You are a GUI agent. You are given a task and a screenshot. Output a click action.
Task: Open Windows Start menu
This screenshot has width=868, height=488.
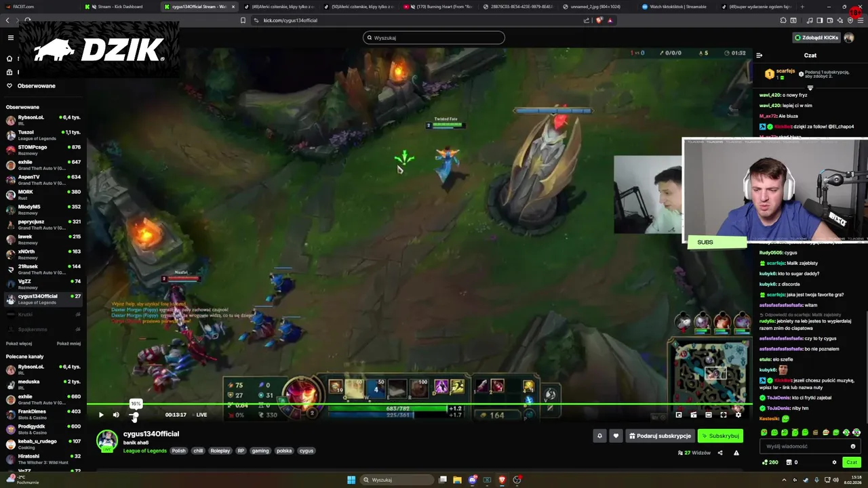(x=351, y=480)
